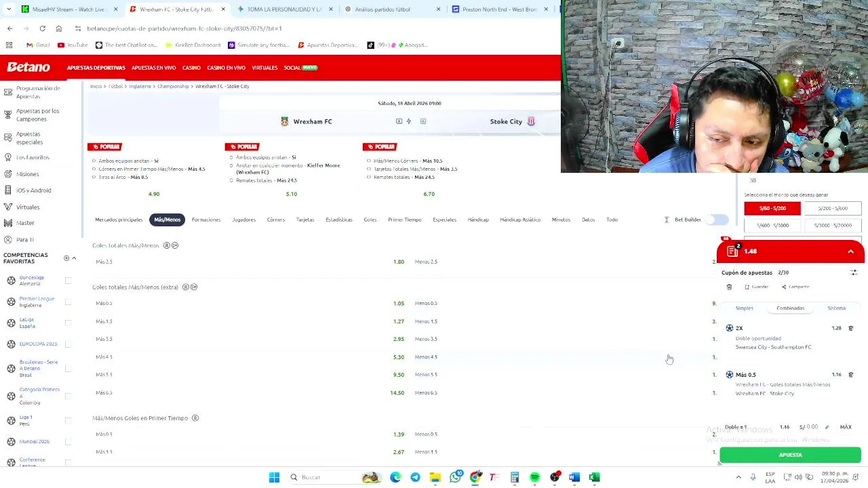The image size is (868, 488).
Task: Select the S/200 - S/600 winnings range
Action: [x=833, y=208]
